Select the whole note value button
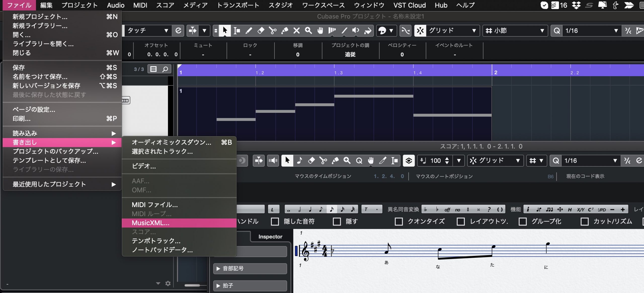 pos(289,210)
